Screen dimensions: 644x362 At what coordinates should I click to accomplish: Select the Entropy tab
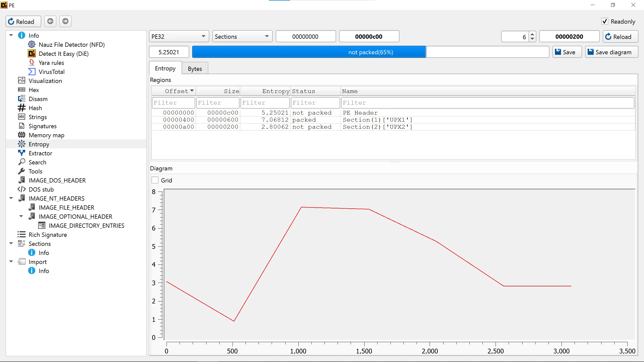coord(165,68)
